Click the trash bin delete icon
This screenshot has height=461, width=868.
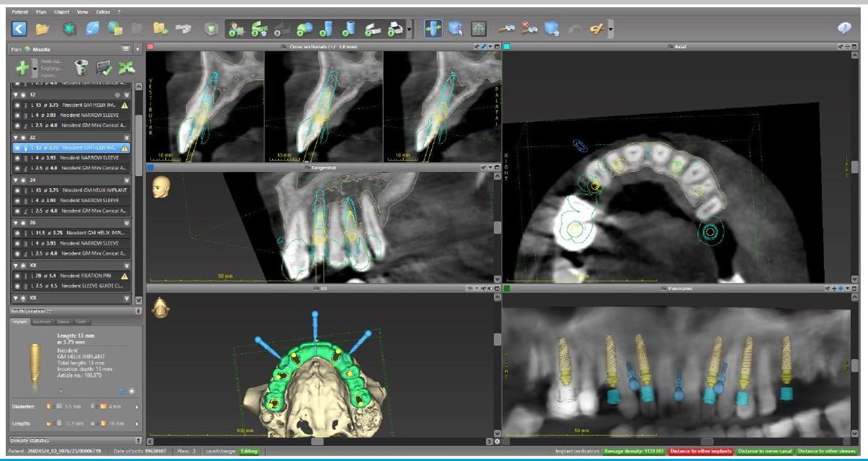tap(80, 67)
